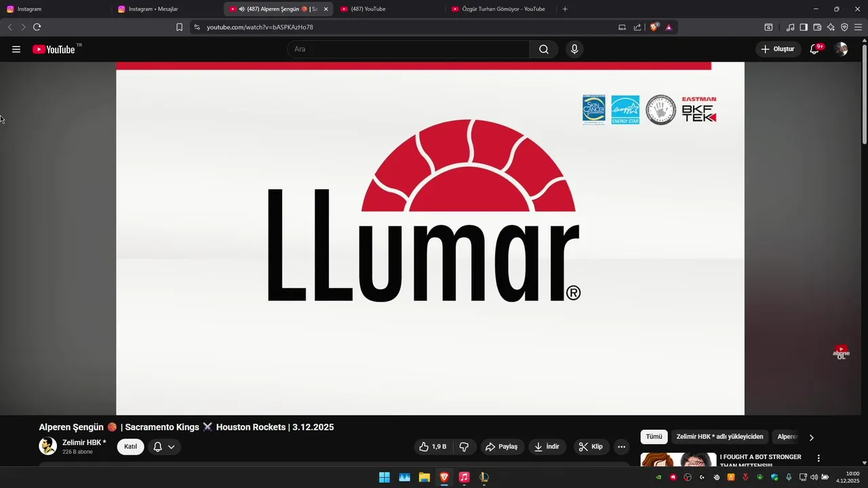Click the Klip clip button
868x488 pixels.
pyautogui.click(x=591, y=447)
